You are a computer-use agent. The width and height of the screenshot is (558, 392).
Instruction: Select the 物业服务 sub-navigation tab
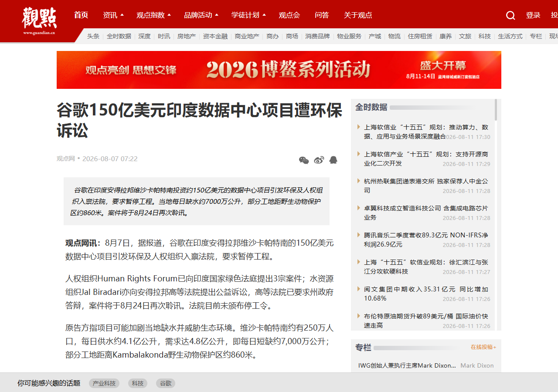[349, 36]
